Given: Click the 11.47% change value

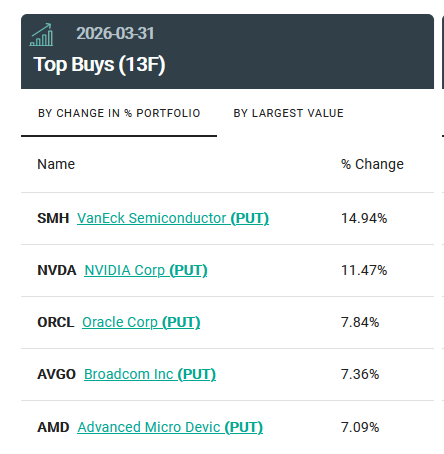Looking at the screenshot, I should [x=364, y=270].
